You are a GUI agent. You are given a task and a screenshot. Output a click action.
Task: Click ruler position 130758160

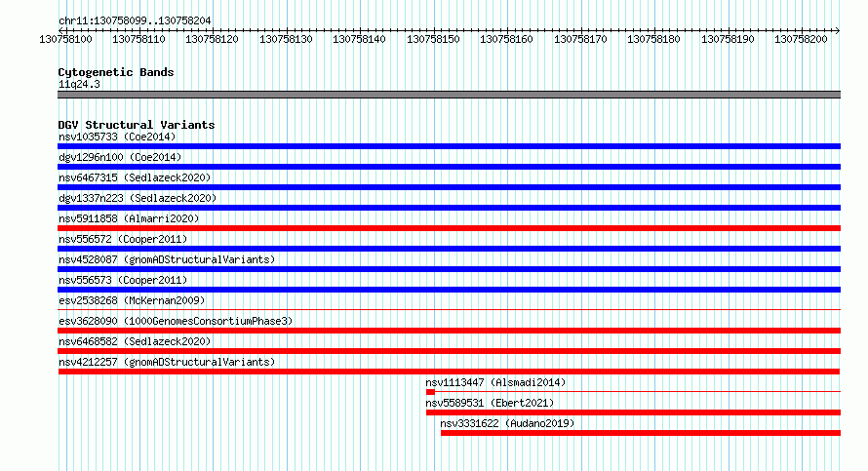pyautogui.click(x=506, y=39)
